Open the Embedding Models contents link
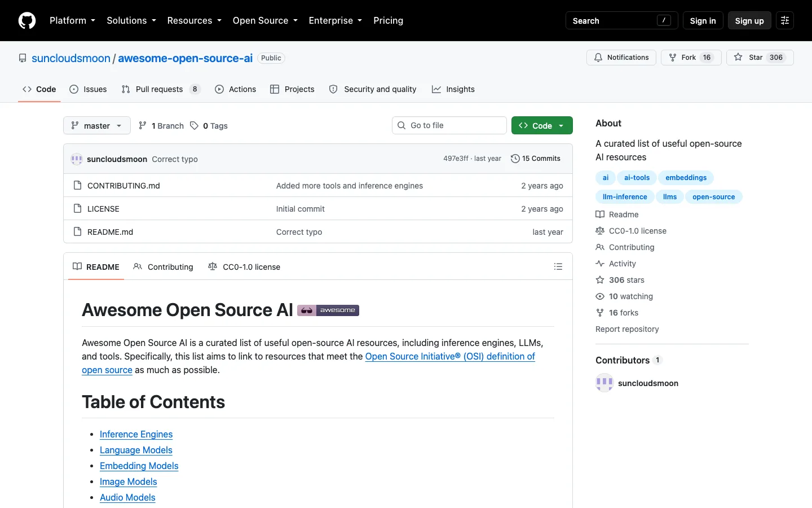Screen dimensions: 812x508 pyautogui.click(x=139, y=466)
